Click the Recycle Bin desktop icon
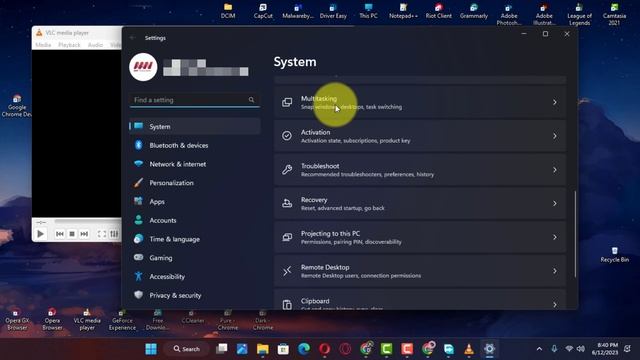Viewport: 640px width, 360px height. point(614,254)
